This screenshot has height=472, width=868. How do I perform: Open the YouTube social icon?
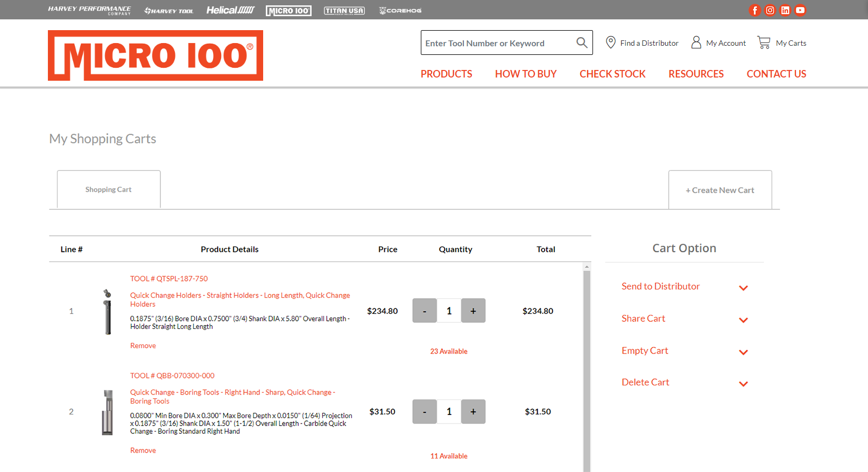coord(800,10)
